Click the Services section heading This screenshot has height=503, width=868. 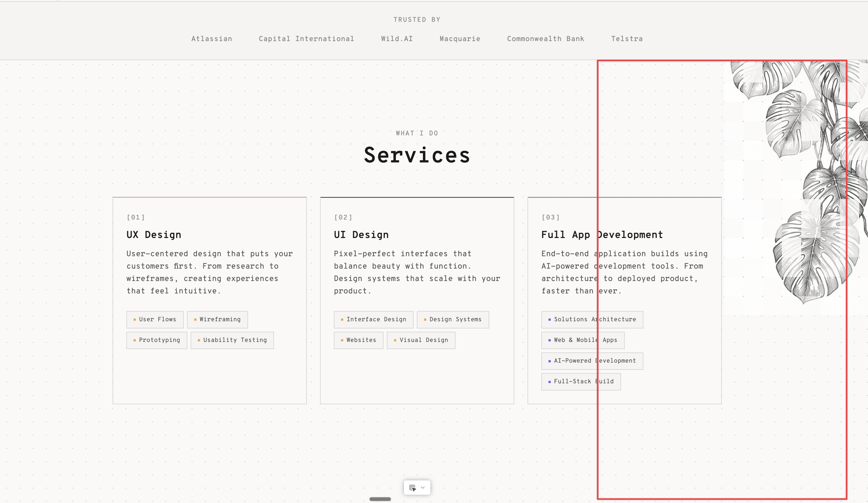[417, 155]
